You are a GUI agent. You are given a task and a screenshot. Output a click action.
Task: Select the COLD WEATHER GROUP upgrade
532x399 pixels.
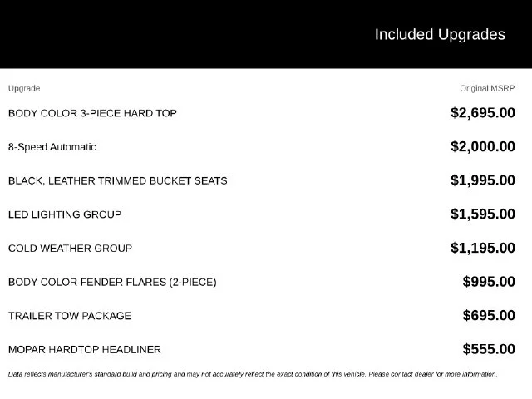click(x=70, y=249)
